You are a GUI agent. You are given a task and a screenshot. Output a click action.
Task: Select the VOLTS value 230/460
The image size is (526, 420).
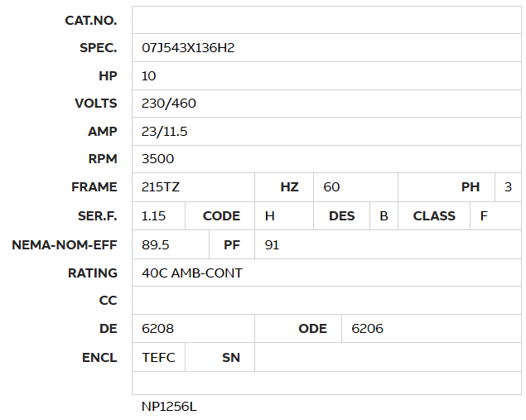pos(169,104)
